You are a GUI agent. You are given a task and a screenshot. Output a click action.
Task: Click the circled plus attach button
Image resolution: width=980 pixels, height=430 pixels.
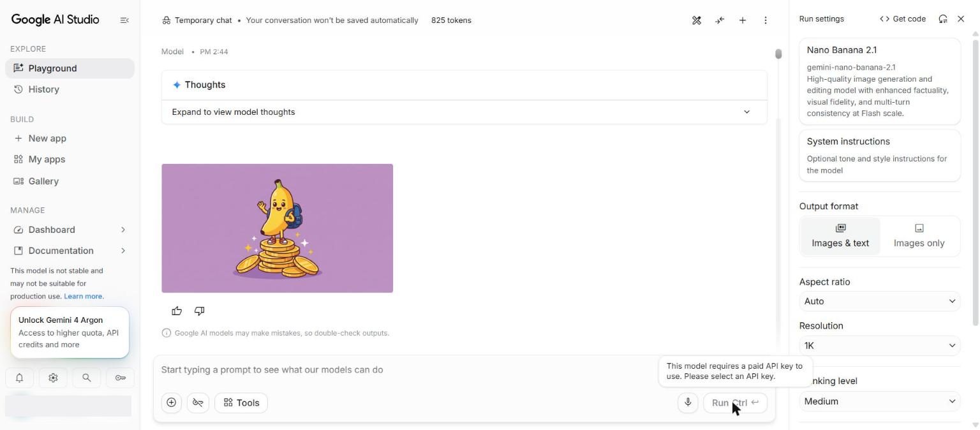[172, 403]
